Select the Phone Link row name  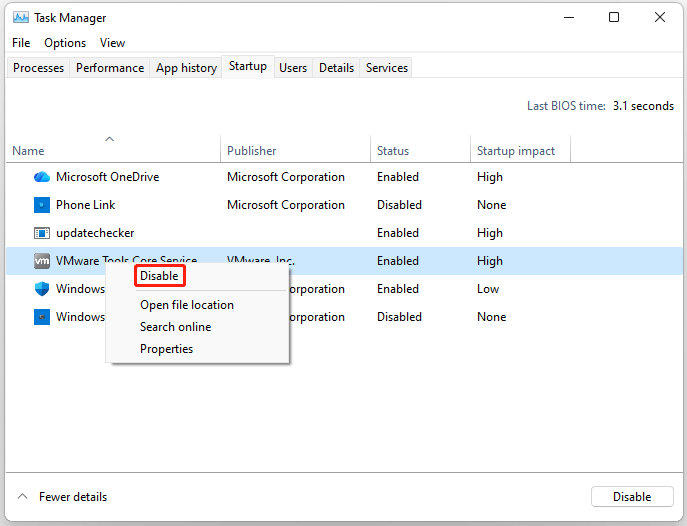coord(85,205)
